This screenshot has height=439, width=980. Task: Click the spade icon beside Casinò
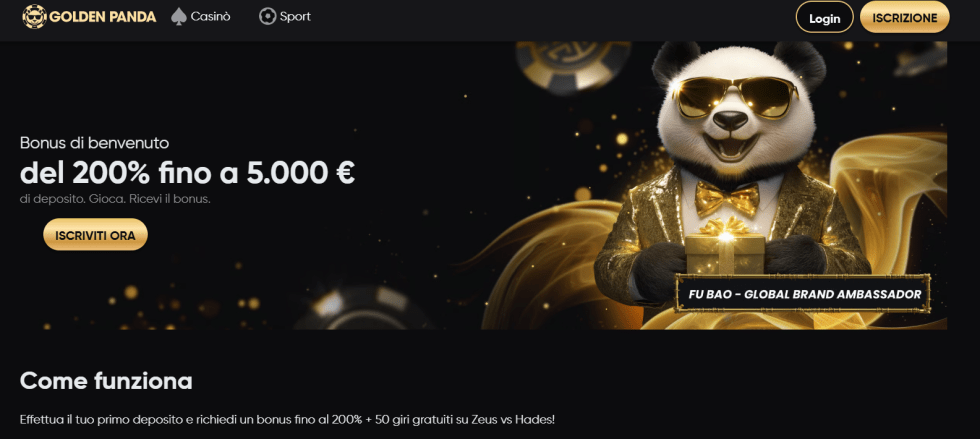179,17
